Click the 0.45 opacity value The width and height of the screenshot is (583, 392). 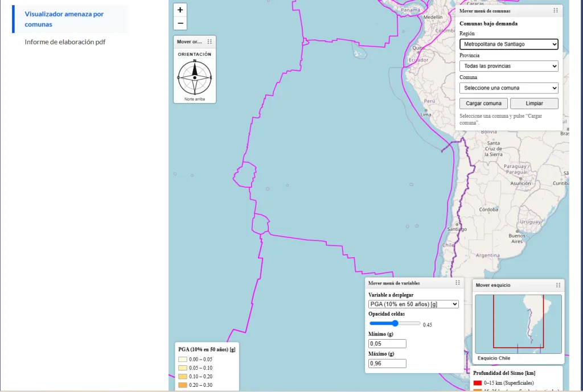427,325
